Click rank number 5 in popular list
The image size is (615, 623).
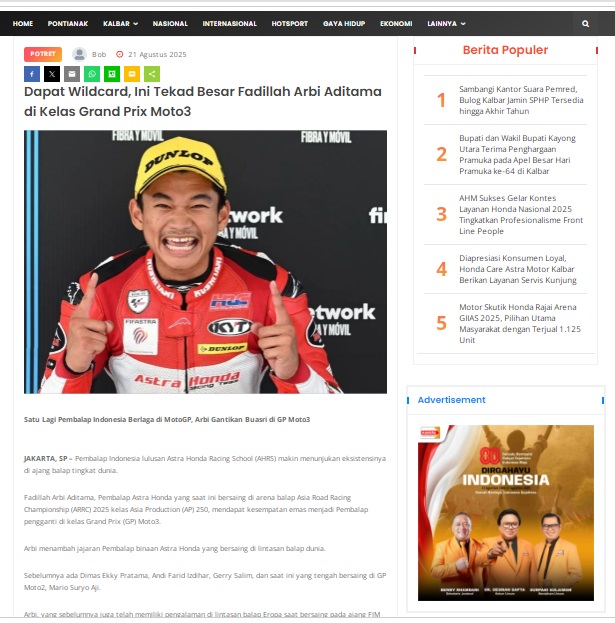441,323
